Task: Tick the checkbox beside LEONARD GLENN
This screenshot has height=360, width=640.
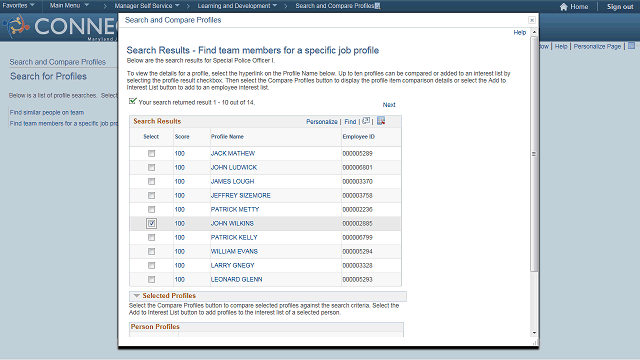Action: (x=151, y=280)
